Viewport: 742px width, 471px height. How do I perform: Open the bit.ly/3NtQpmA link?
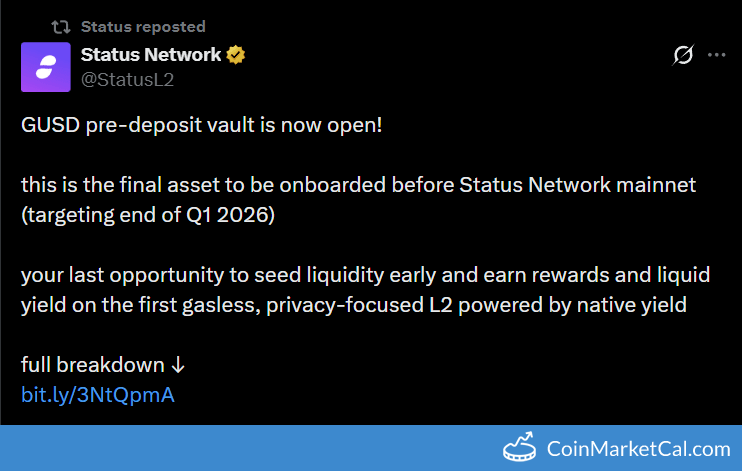click(x=98, y=394)
